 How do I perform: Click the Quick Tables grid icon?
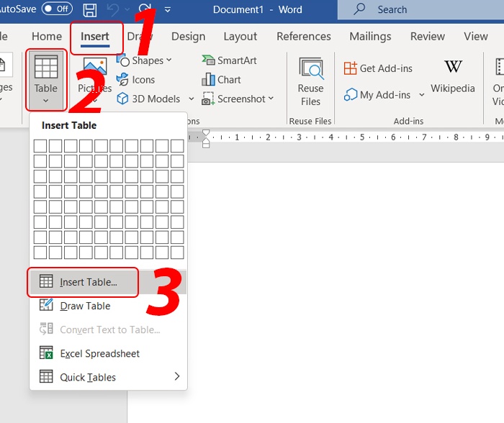tap(46, 376)
